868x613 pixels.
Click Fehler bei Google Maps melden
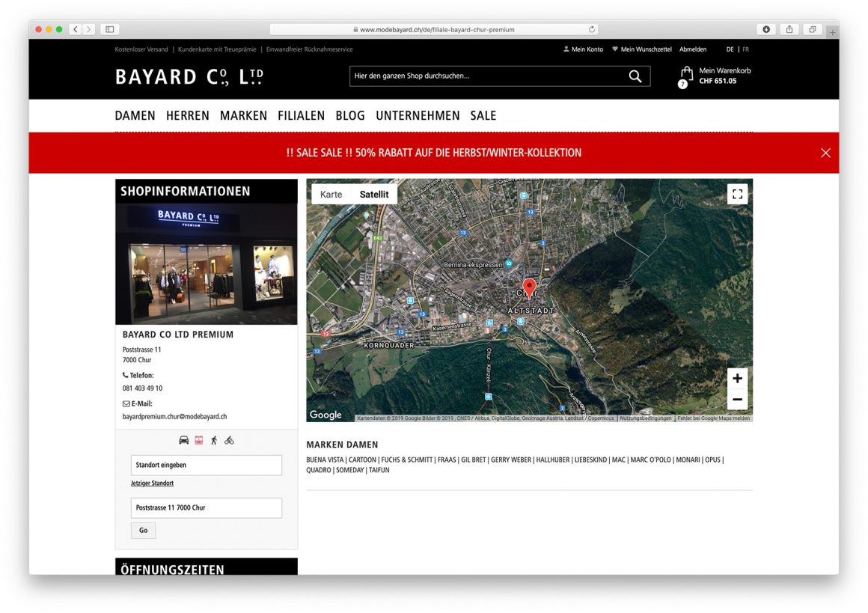point(714,418)
